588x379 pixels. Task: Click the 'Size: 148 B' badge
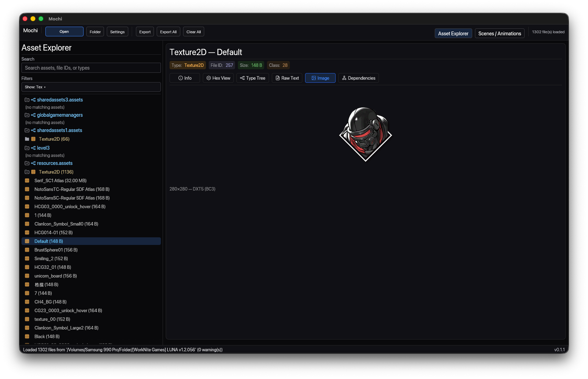coord(251,65)
